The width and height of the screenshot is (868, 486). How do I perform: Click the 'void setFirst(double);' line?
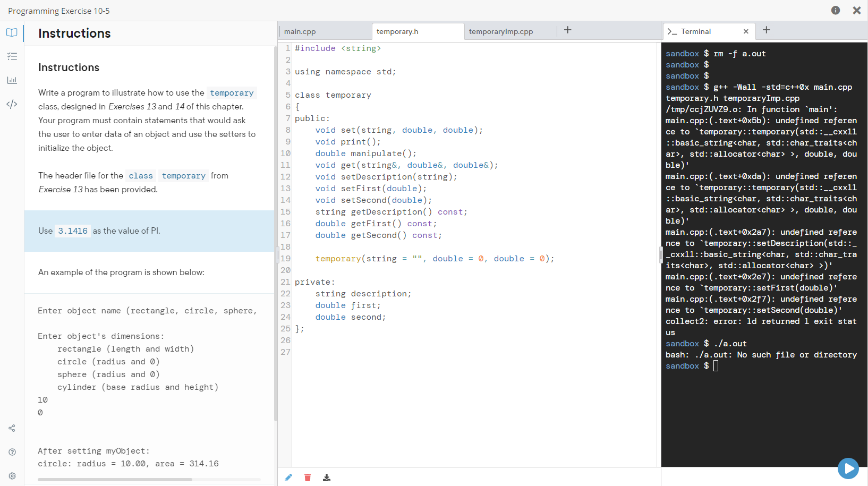coord(371,189)
